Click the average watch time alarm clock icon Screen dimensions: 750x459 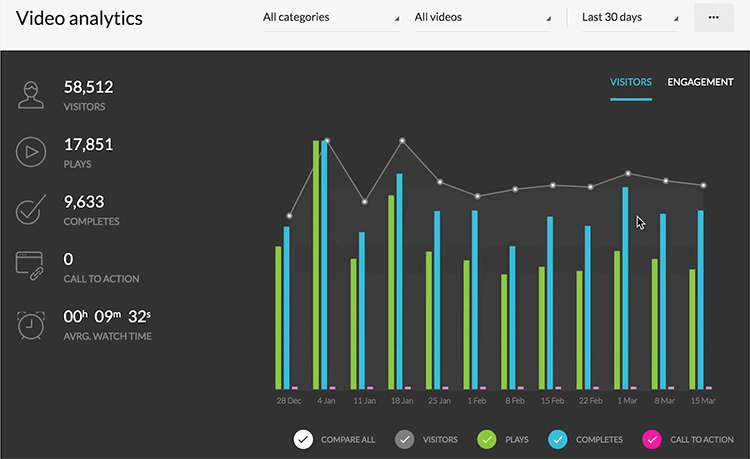[x=31, y=325]
